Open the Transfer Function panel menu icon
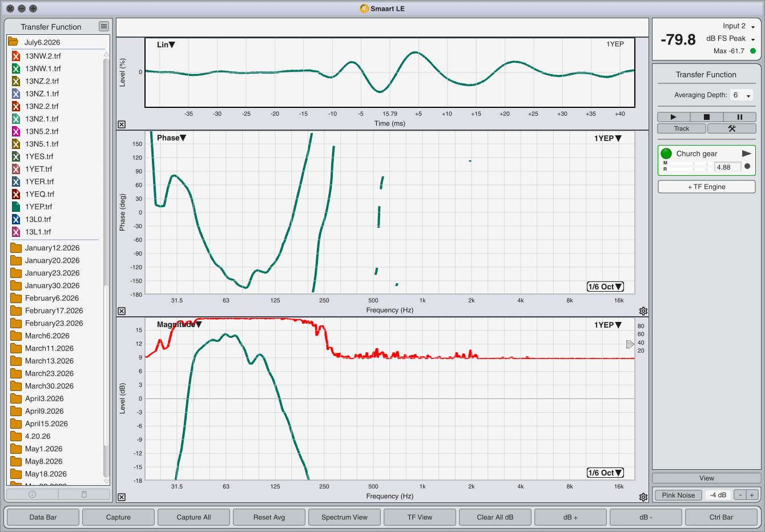 click(103, 26)
